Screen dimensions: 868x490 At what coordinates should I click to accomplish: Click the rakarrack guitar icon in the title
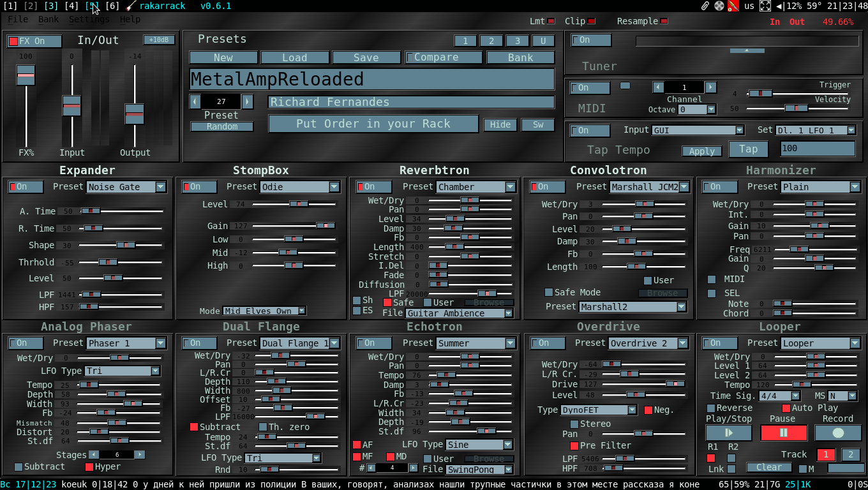(x=131, y=6)
